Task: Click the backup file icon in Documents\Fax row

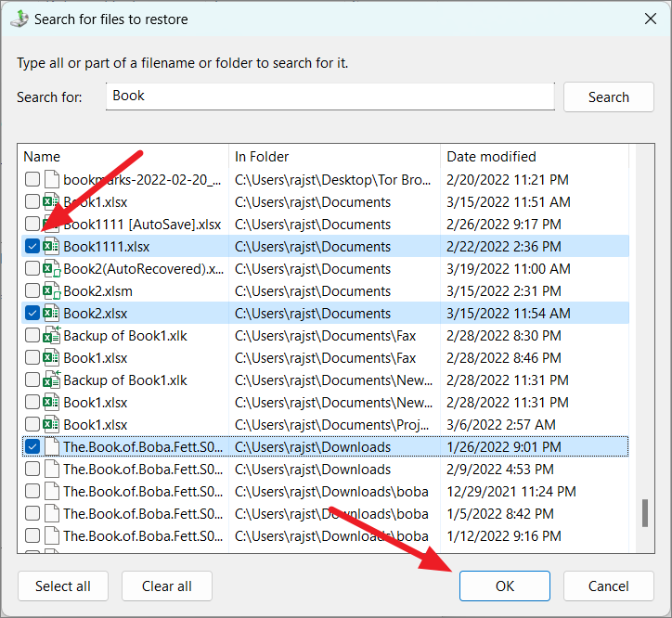Action: point(51,336)
